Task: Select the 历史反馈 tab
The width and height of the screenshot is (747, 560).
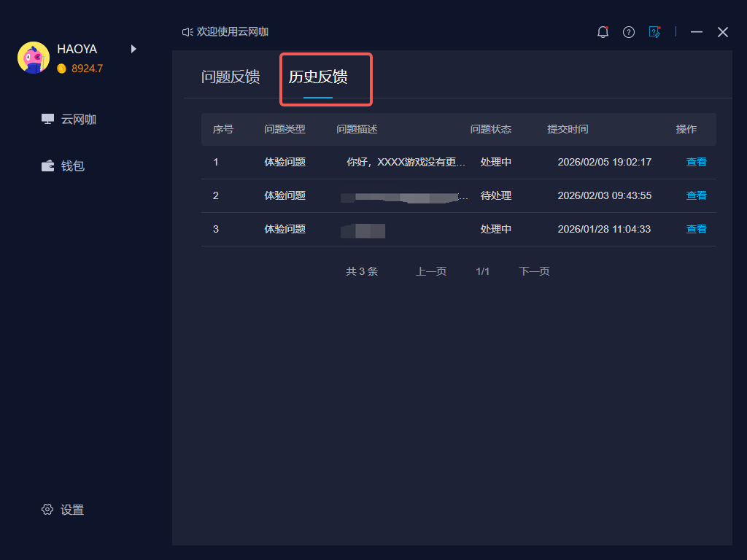Action: pos(318,77)
